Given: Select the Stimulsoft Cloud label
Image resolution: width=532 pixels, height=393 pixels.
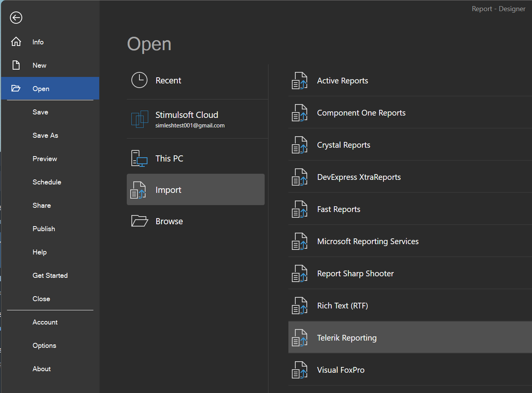Looking at the screenshot, I should pyautogui.click(x=187, y=115).
